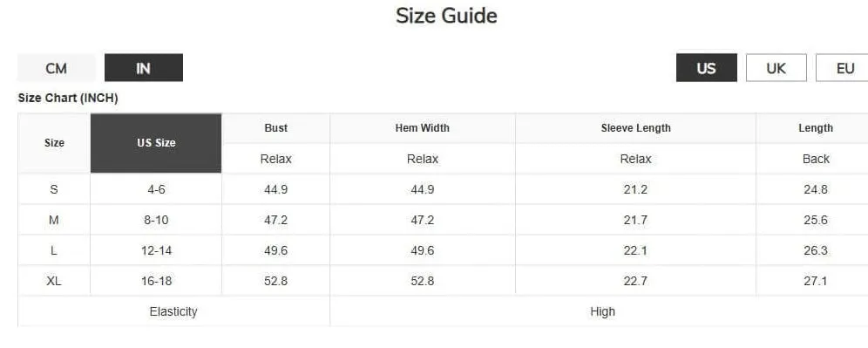The width and height of the screenshot is (868, 348).
Task: Click the Bust column header
Action: (x=275, y=128)
